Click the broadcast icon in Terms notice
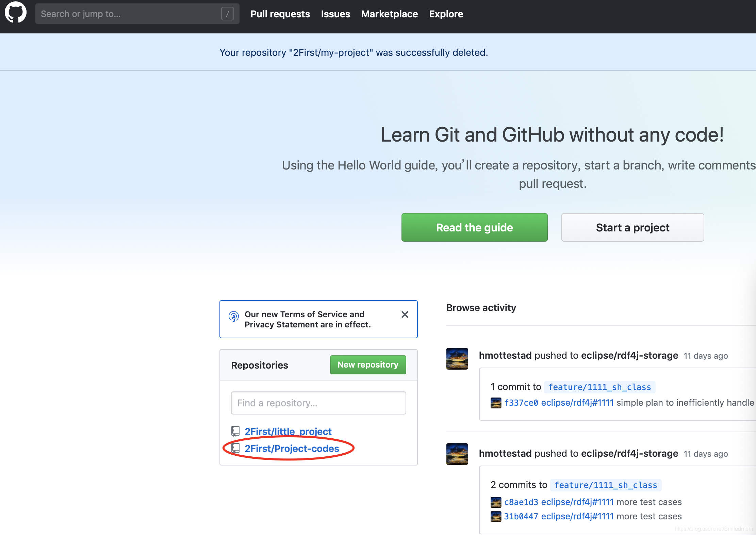The height and width of the screenshot is (535, 756). pos(233,317)
